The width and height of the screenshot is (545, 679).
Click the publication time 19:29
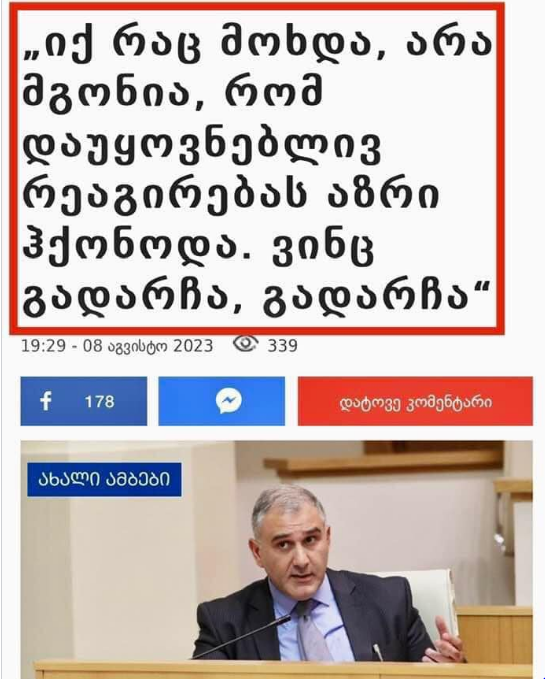(43, 346)
